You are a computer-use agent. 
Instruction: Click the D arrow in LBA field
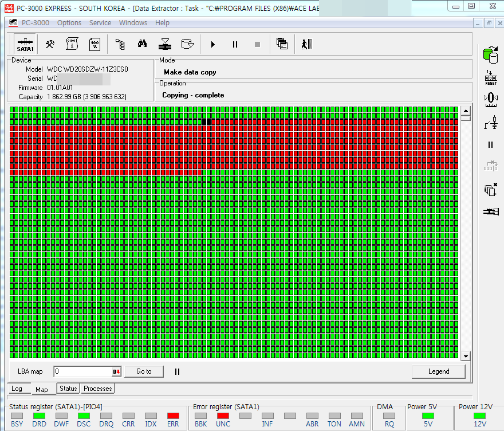pos(116,372)
